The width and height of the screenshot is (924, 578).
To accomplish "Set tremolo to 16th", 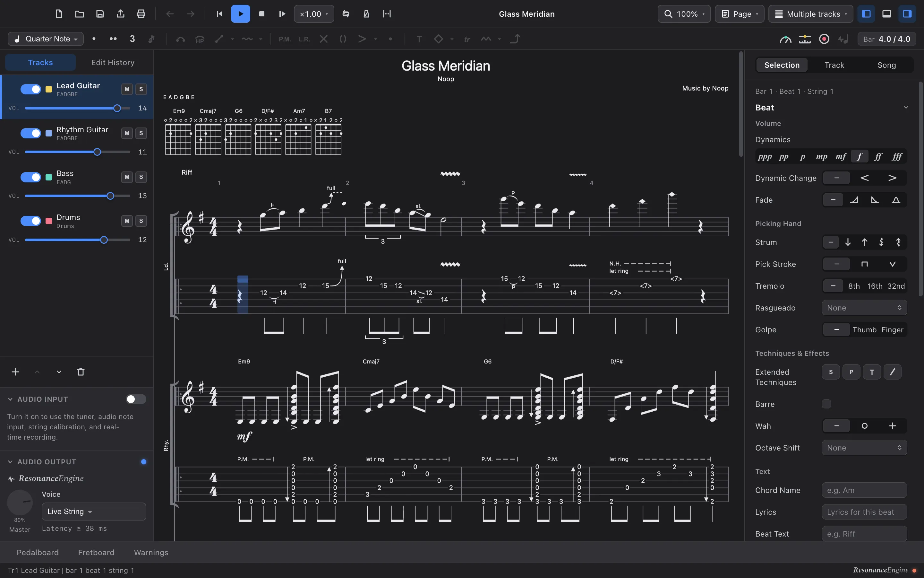I will (875, 286).
